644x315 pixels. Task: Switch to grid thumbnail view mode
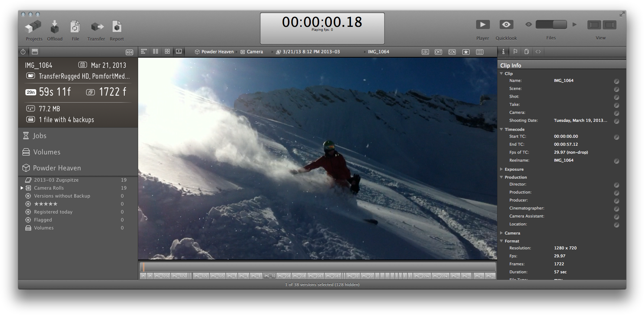point(167,51)
